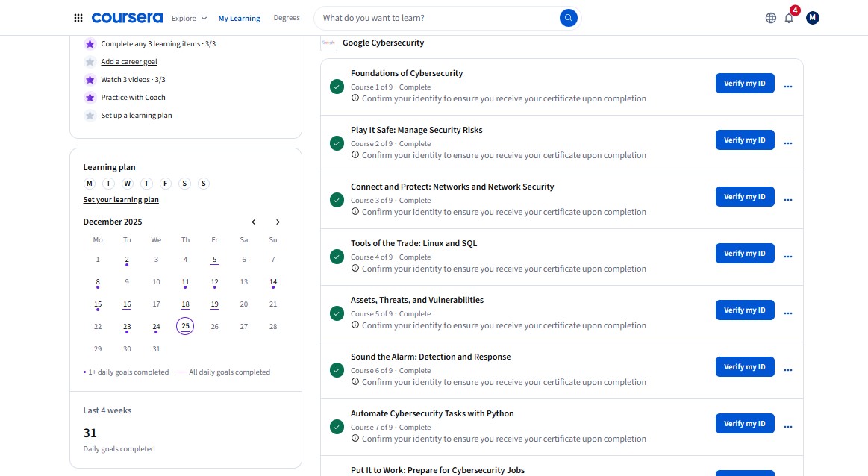Open the M profile avatar
Screen dimensions: 868x476
[x=812, y=18]
